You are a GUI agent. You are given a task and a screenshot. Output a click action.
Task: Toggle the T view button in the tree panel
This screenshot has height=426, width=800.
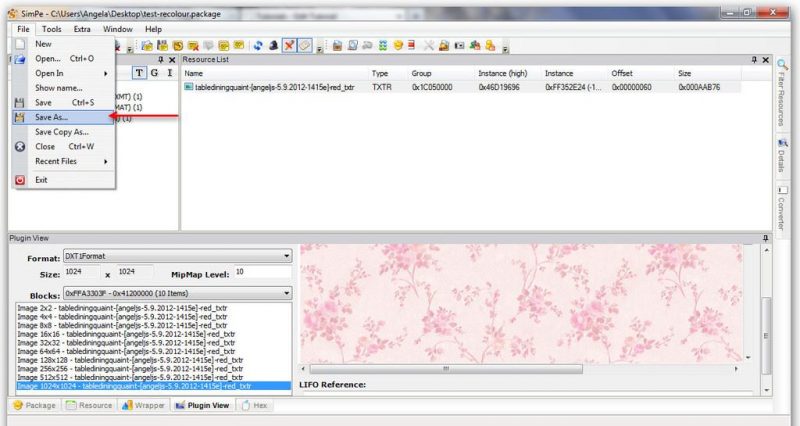pos(139,73)
